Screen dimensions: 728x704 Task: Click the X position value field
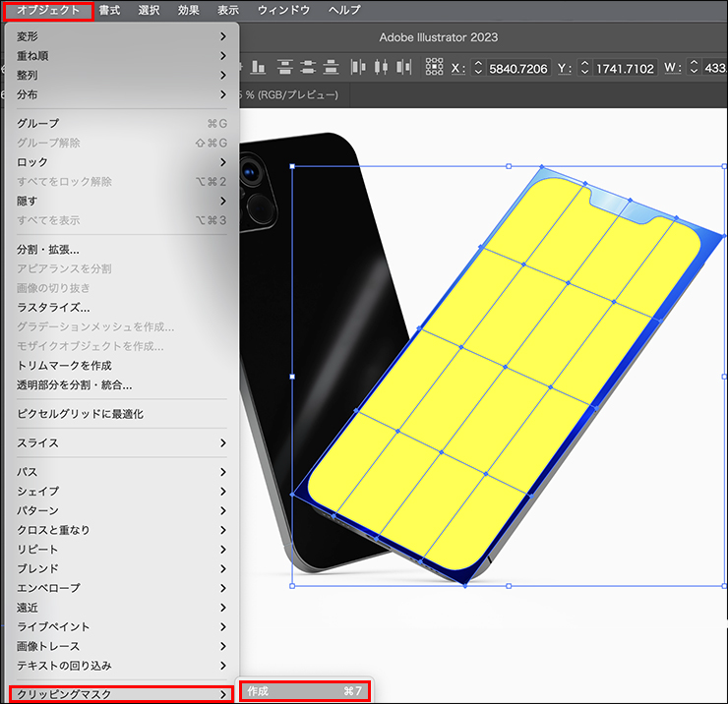click(517, 68)
